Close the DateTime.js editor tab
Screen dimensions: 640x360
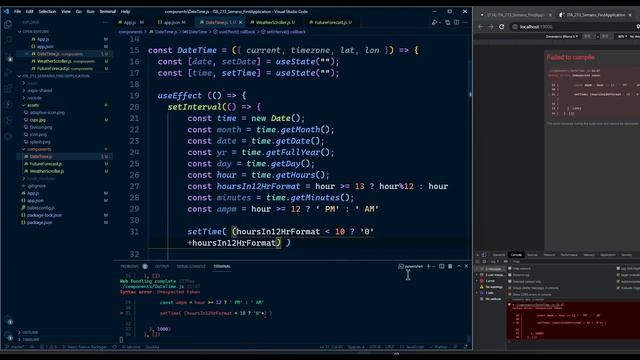coord(240,22)
